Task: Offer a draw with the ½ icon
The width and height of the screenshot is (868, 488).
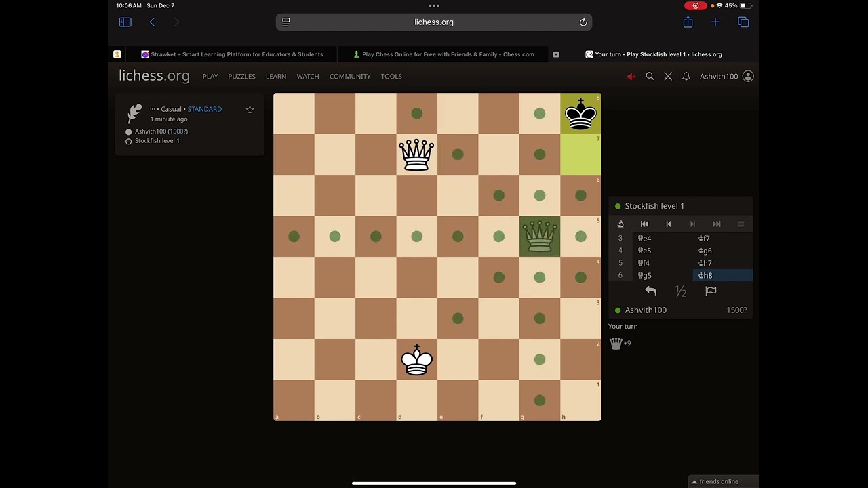Action: pos(681,291)
